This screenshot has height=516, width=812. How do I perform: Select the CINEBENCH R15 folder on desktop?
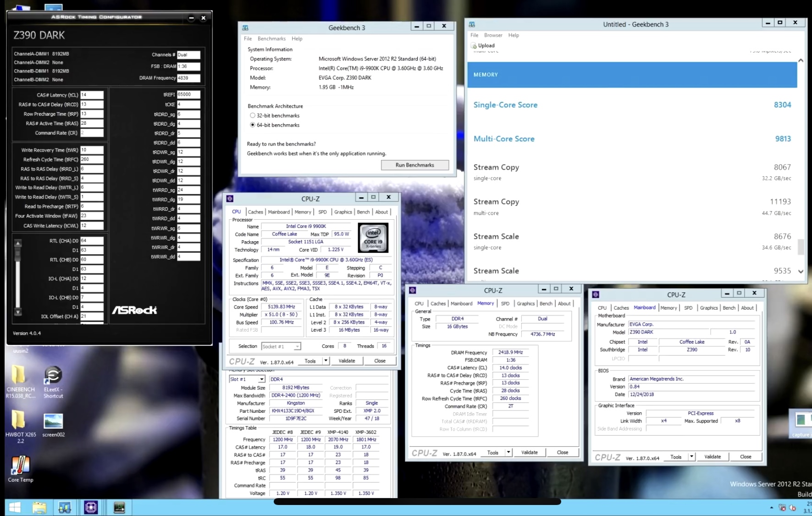20,381
